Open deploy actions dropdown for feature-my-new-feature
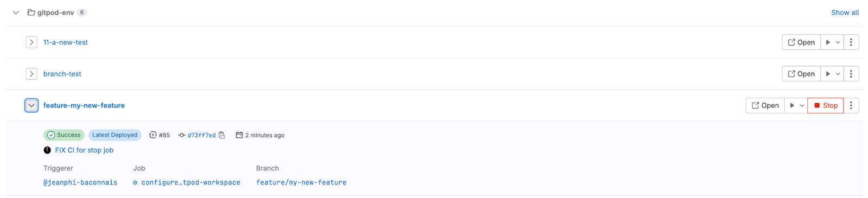Screen dimensions: 868x198 point(802,105)
